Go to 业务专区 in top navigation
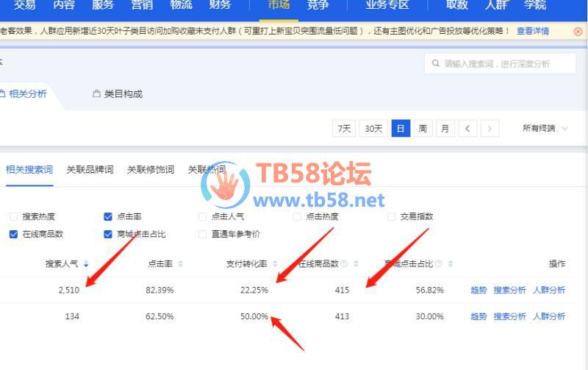 click(x=387, y=5)
